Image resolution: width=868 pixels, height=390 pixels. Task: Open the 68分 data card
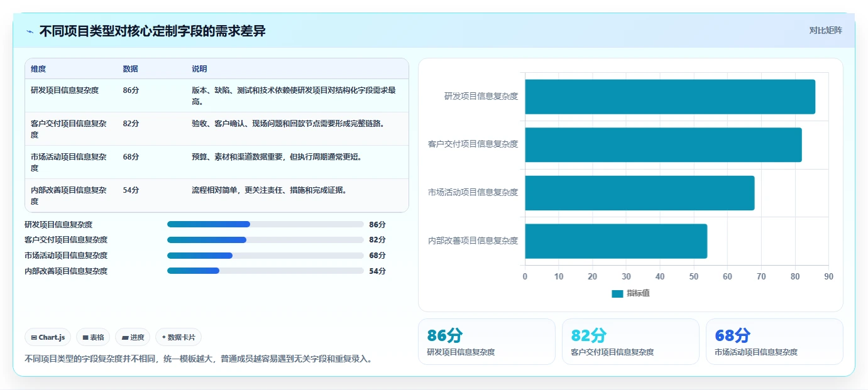(x=774, y=342)
